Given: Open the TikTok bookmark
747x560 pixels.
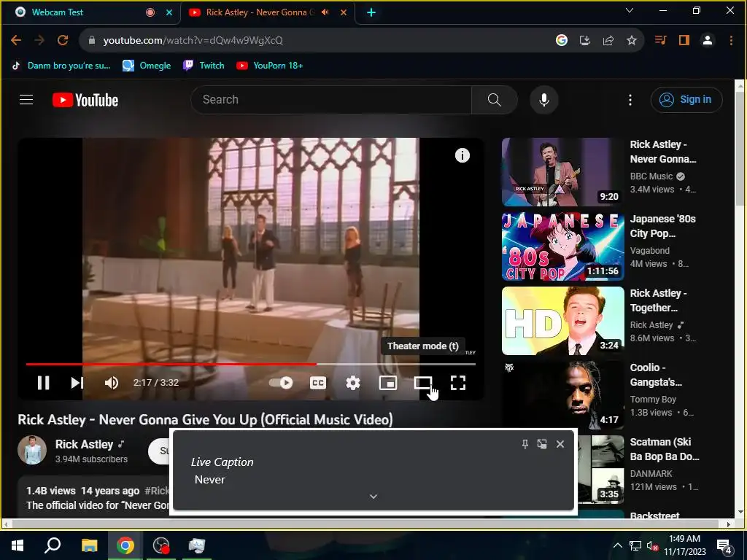Looking at the screenshot, I should pyautogui.click(x=61, y=66).
